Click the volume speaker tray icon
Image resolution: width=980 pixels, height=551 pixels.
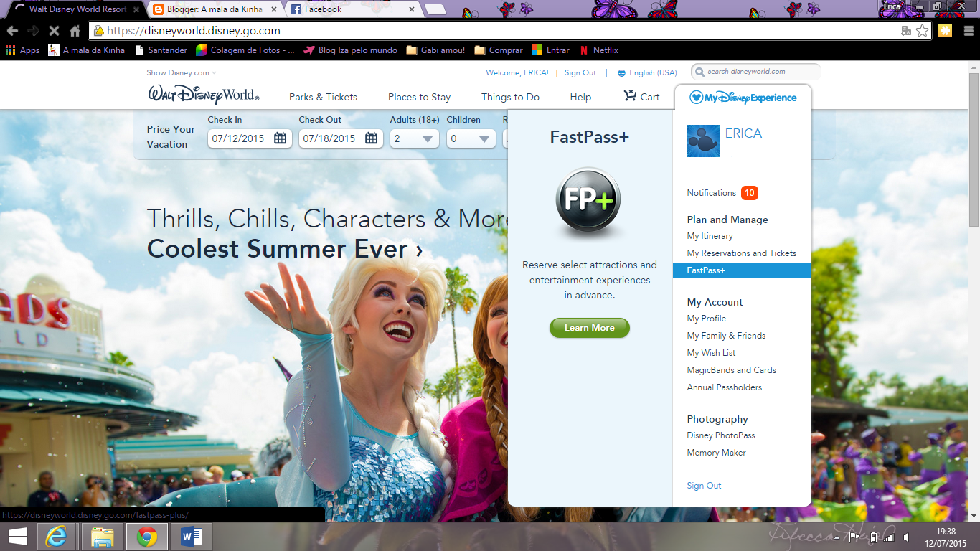(908, 537)
